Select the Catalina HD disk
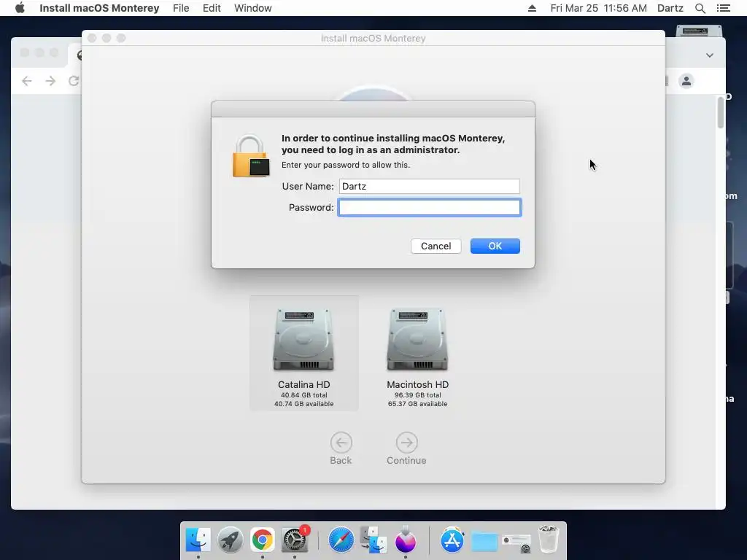Image resolution: width=747 pixels, height=560 pixels. click(304, 354)
